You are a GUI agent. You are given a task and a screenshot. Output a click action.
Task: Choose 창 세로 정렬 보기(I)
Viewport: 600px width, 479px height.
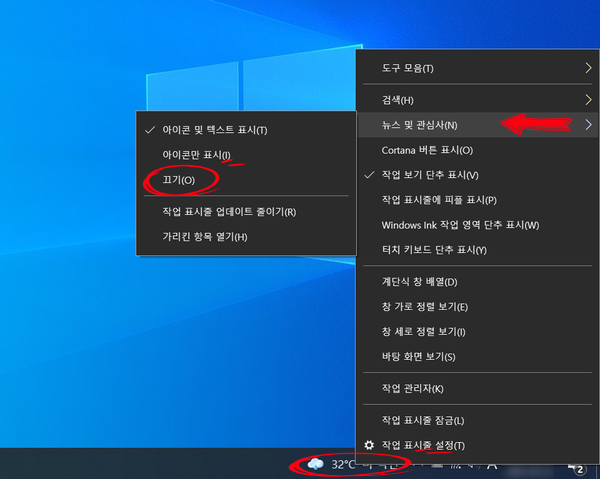click(x=478, y=332)
